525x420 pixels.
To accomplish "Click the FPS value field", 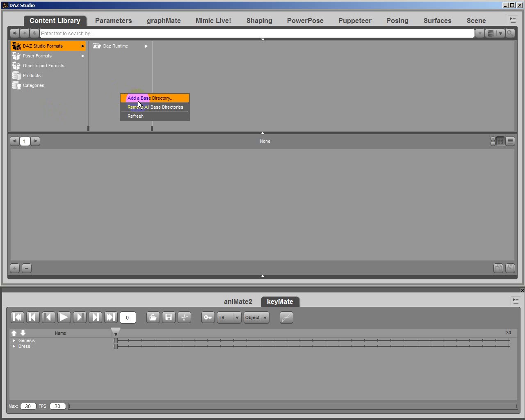I will pos(57,406).
